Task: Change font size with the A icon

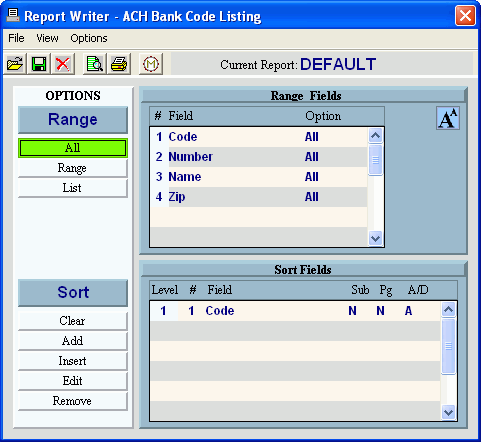Action: coord(448,118)
